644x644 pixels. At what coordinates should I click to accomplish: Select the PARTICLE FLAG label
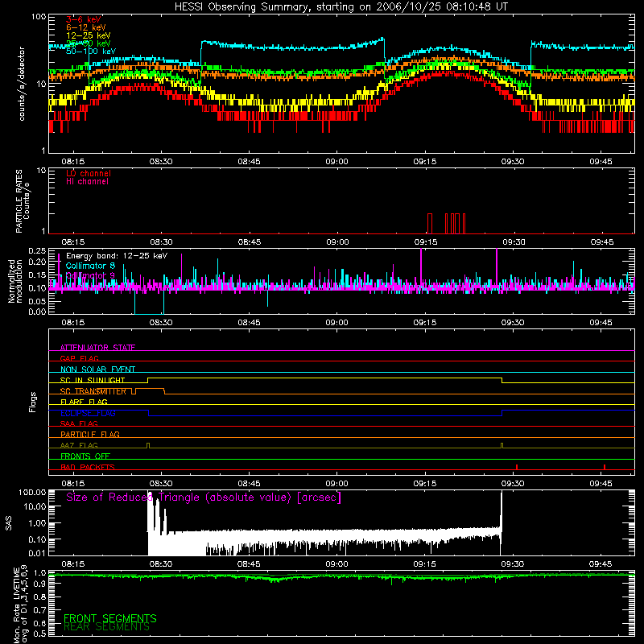pyautogui.click(x=90, y=434)
